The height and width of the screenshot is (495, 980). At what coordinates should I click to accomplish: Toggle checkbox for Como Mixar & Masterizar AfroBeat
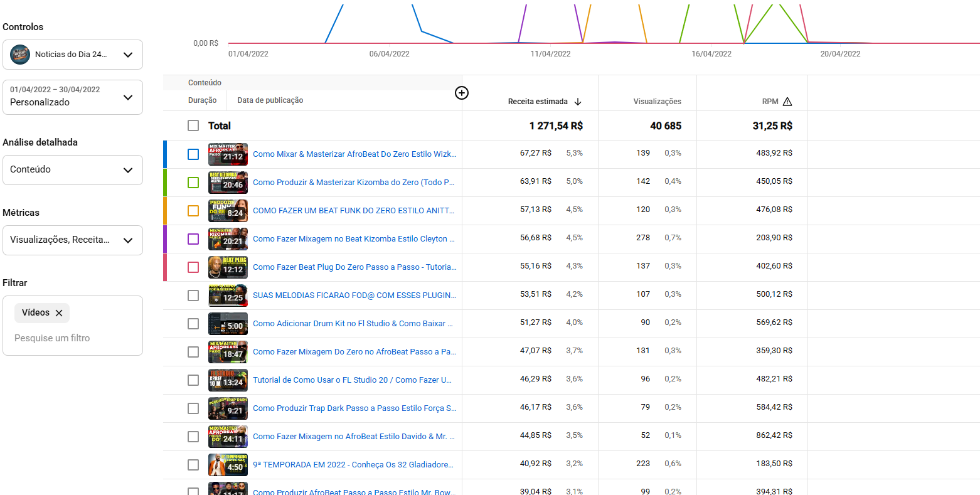pyautogui.click(x=193, y=154)
